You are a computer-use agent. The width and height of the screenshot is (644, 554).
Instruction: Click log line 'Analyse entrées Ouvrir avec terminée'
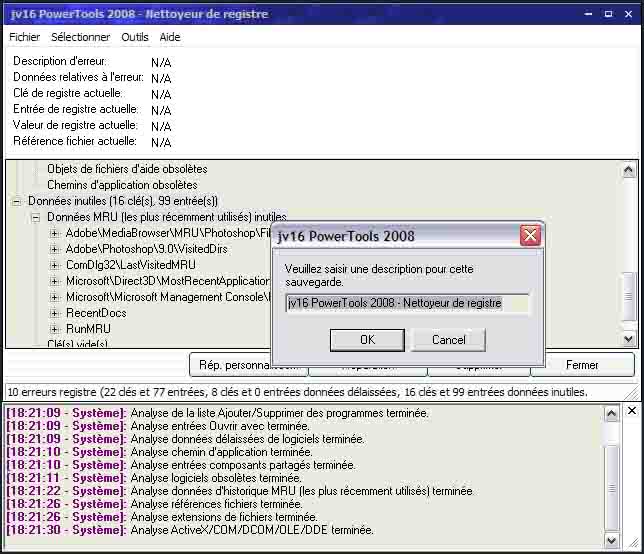point(220,426)
